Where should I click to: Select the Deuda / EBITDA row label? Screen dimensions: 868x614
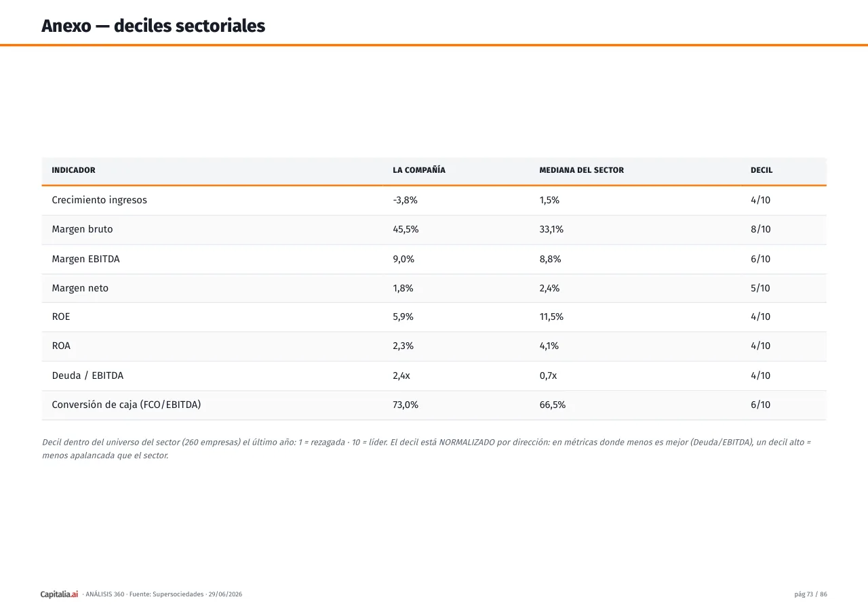(x=87, y=375)
